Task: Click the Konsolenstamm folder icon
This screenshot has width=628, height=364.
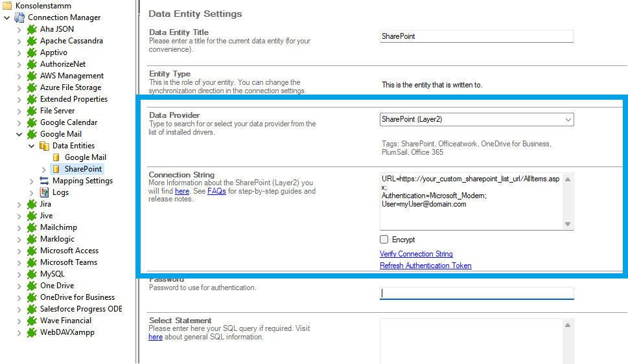Action: click(7, 5)
